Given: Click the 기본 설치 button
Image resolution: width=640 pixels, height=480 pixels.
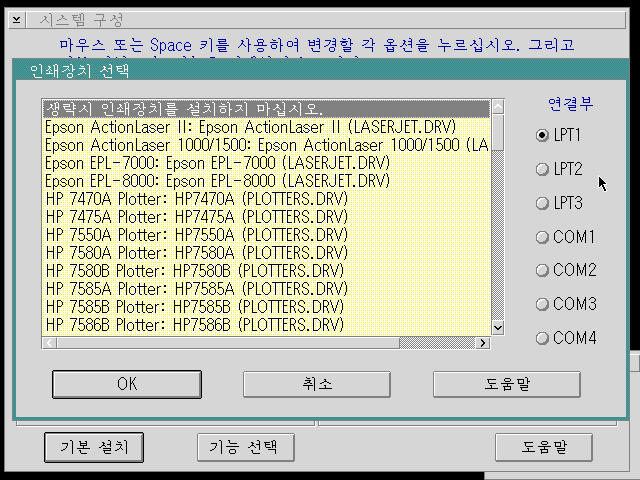Looking at the screenshot, I should pyautogui.click(x=94, y=447).
